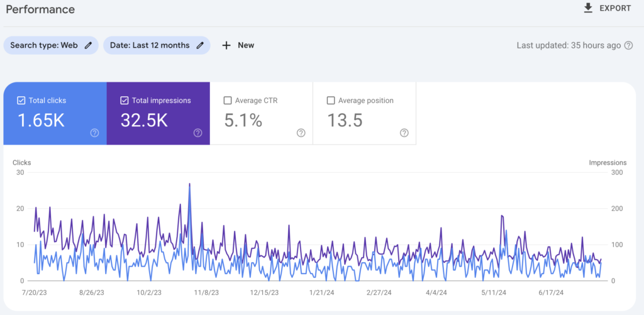Open help icon on Average position card
Screen dimensions: 644x315
(x=404, y=133)
